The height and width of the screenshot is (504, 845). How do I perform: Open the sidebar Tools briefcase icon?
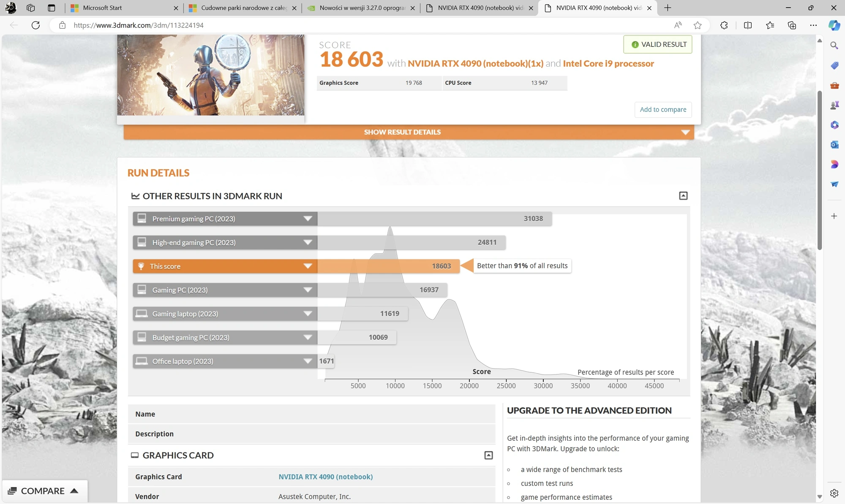[x=834, y=85]
